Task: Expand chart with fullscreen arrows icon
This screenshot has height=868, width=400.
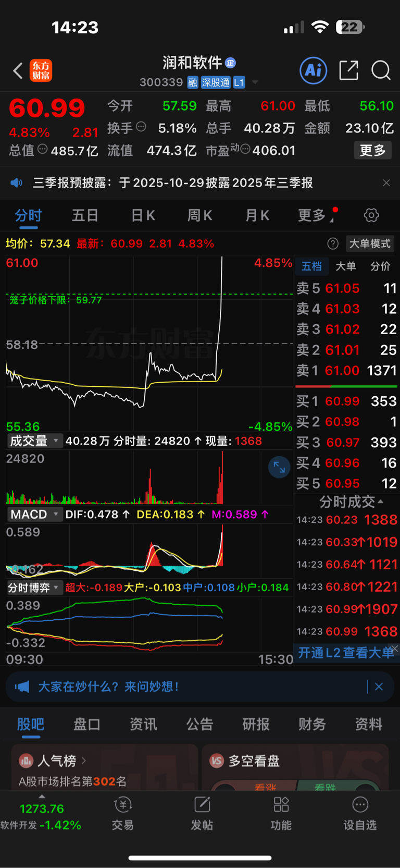Action: pos(279,467)
